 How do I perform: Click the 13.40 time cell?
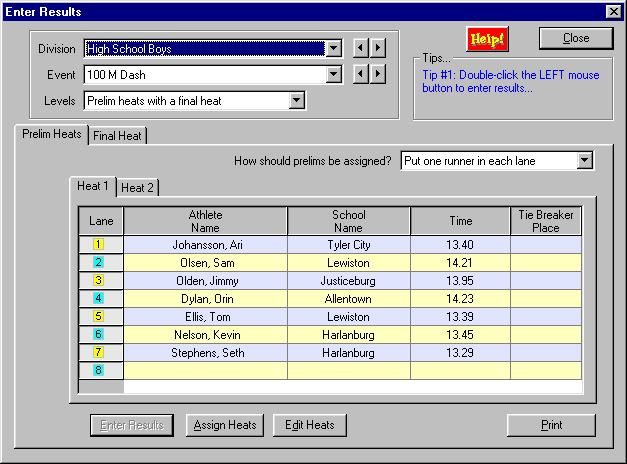(x=460, y=244)
